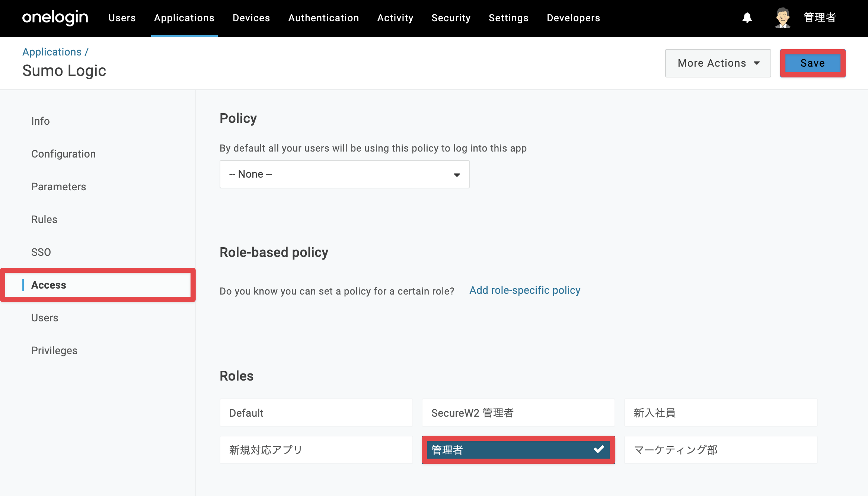Viewport: 868px width, 496px height.
Task: Switch to the Parameters sidebar tab
Action: [x=59, y=187]
